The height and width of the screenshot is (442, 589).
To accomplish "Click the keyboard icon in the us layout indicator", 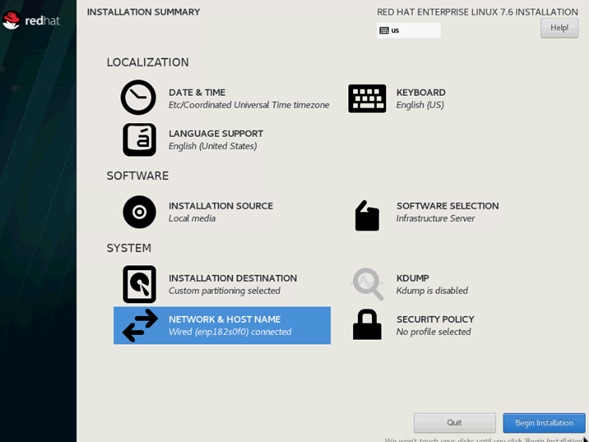I will coord(384,31).
